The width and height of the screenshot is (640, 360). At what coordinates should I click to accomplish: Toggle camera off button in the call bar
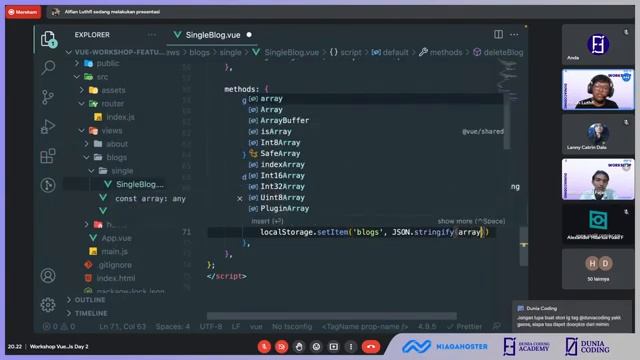click(282, 347)
